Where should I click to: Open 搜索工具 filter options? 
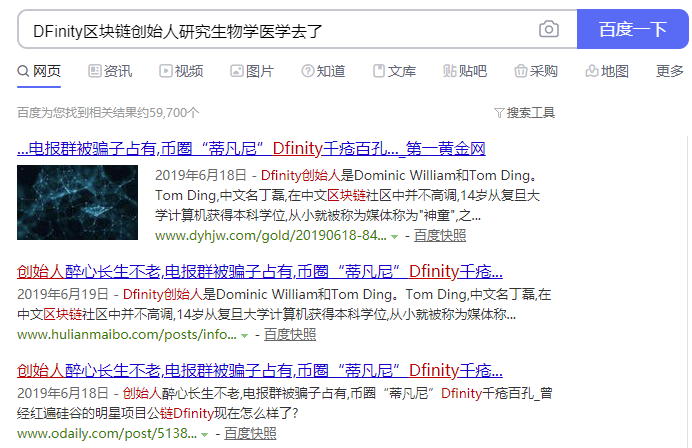tap(524, 113)
